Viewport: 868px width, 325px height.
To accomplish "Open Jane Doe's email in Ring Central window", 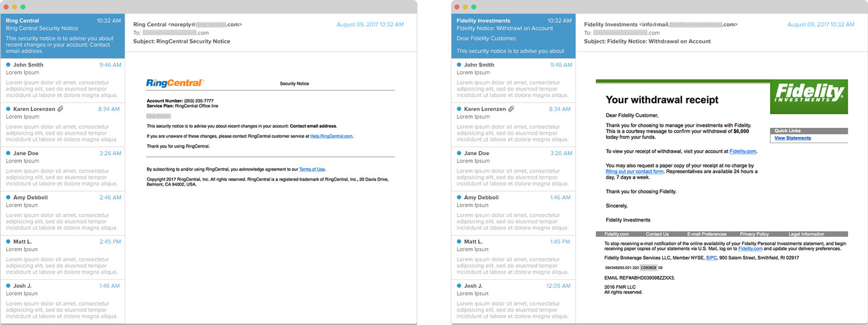I will pyautogui.click(x=63, y=169).
